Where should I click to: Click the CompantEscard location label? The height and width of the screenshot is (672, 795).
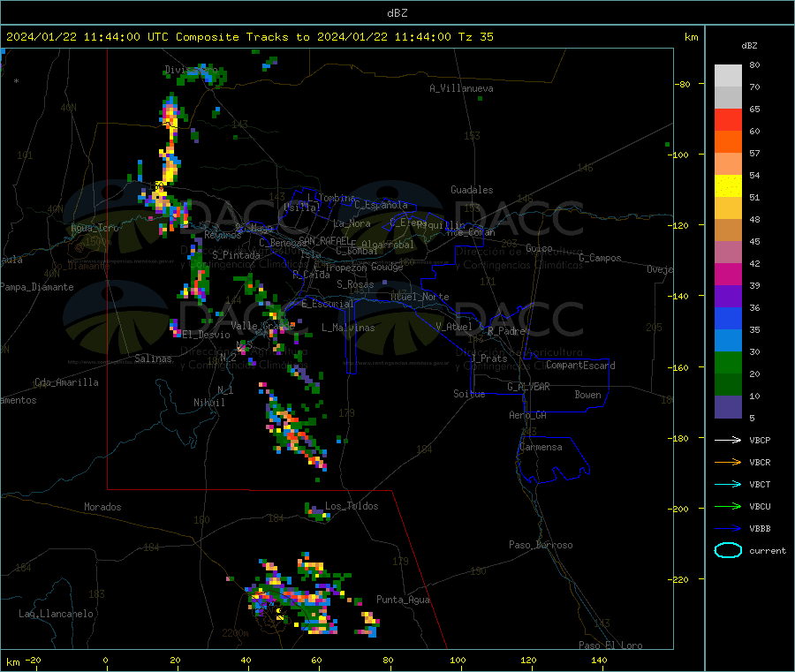[580, 366]
